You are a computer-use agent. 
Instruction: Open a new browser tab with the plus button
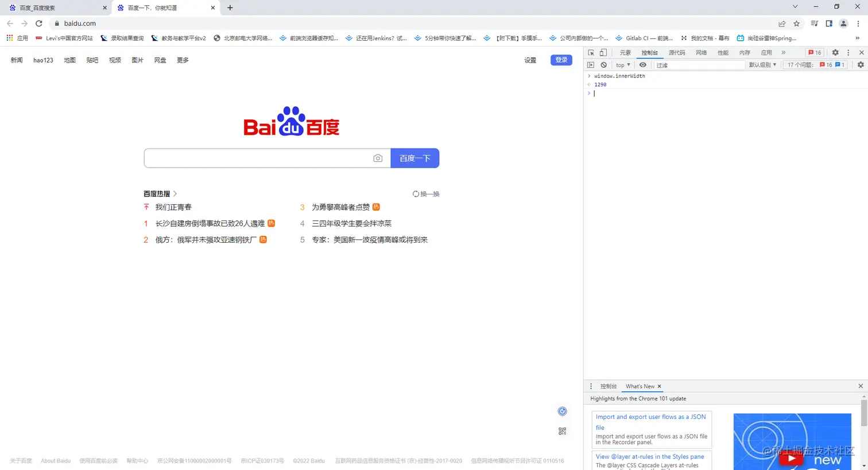pyautogui.click(x=230, y=7)
